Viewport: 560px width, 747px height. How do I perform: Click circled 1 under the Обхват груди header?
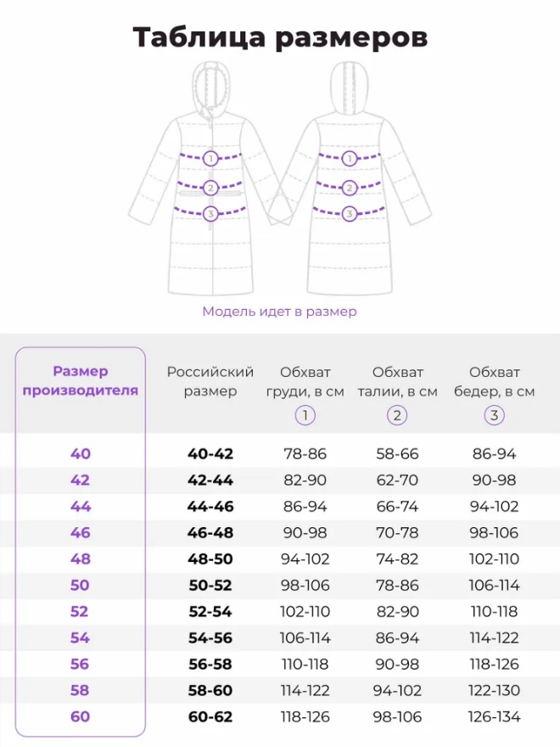(x=305, y=415)
